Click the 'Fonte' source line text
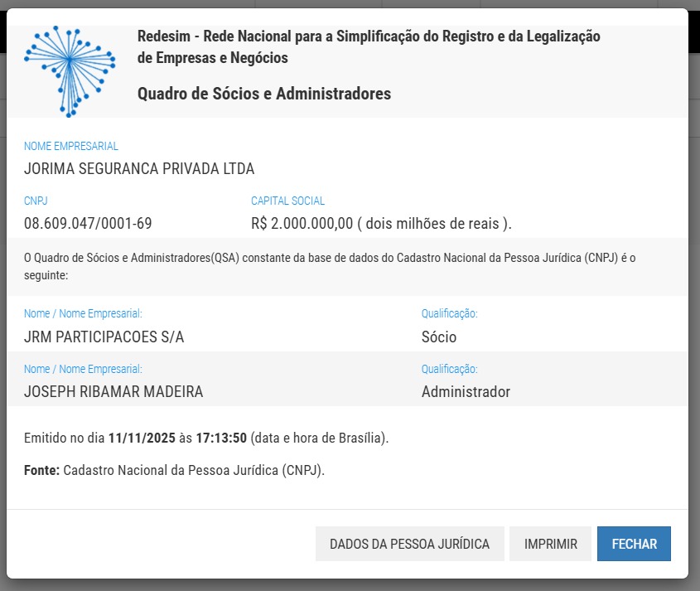700x591 pixels. (174, 470)
